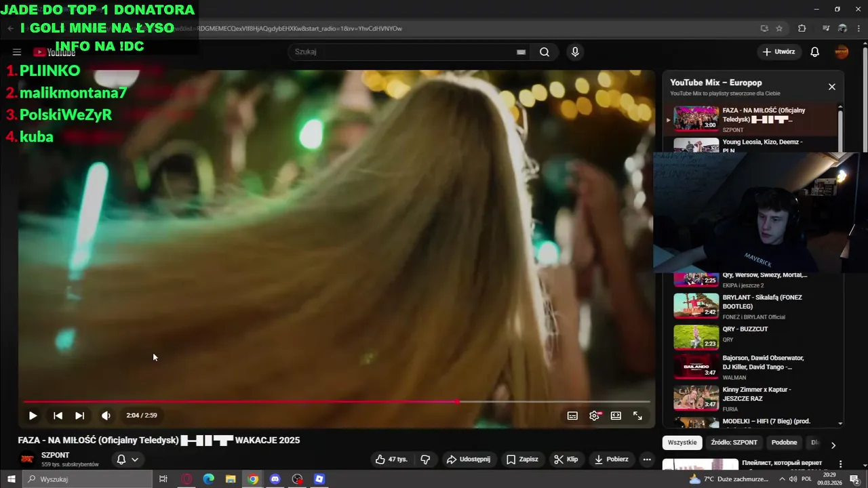The height and width of the screenshot is (488, 868).
Task: Select the Podobne filter chip
Action: (784, 443)
